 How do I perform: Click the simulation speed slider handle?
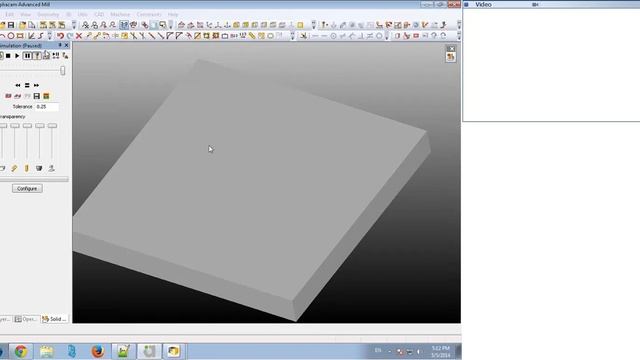62,71
